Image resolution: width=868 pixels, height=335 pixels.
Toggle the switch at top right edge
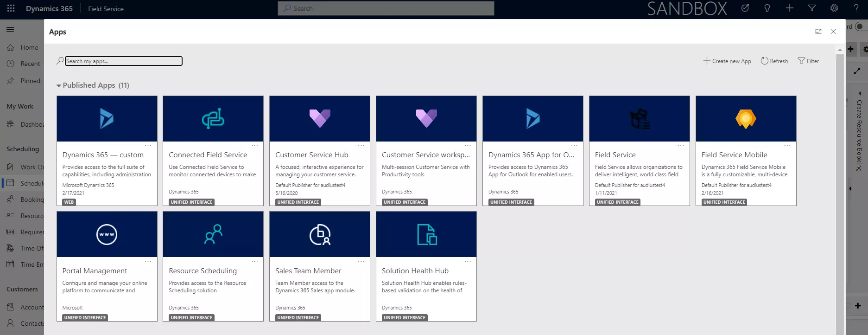click(861, 26)
